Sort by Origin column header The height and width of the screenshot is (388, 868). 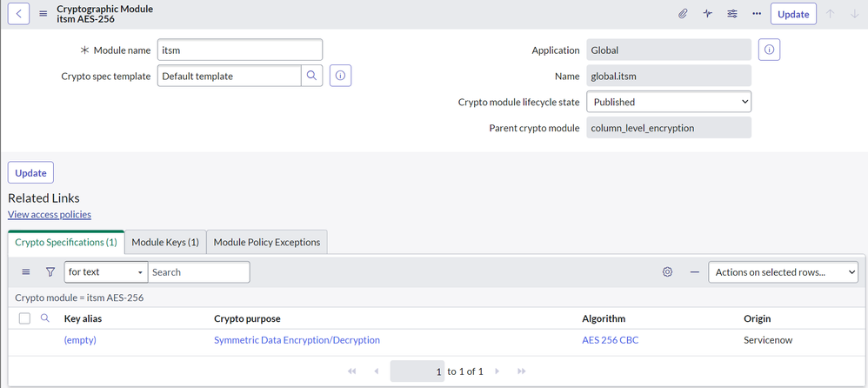point(758,318)
